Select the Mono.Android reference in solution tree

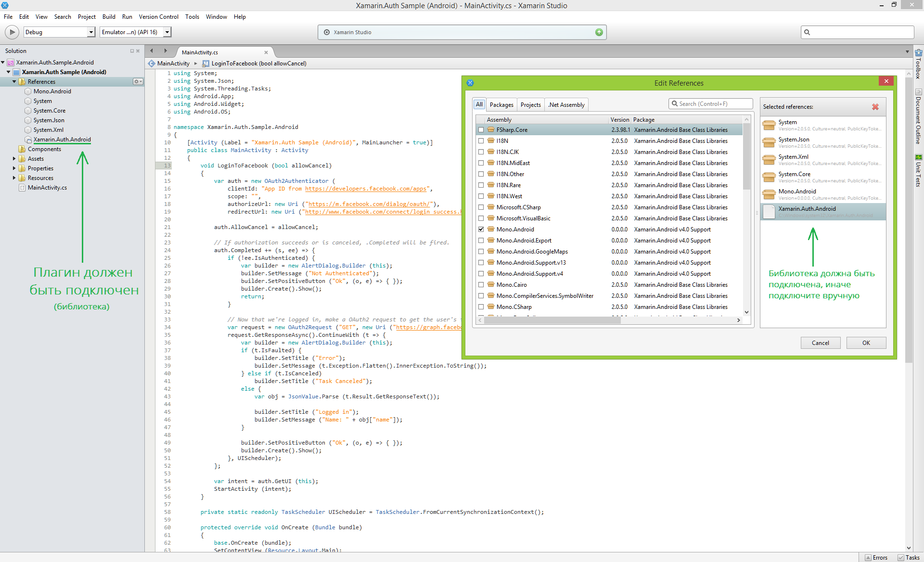pyautogui.click(x=52, y=91)
